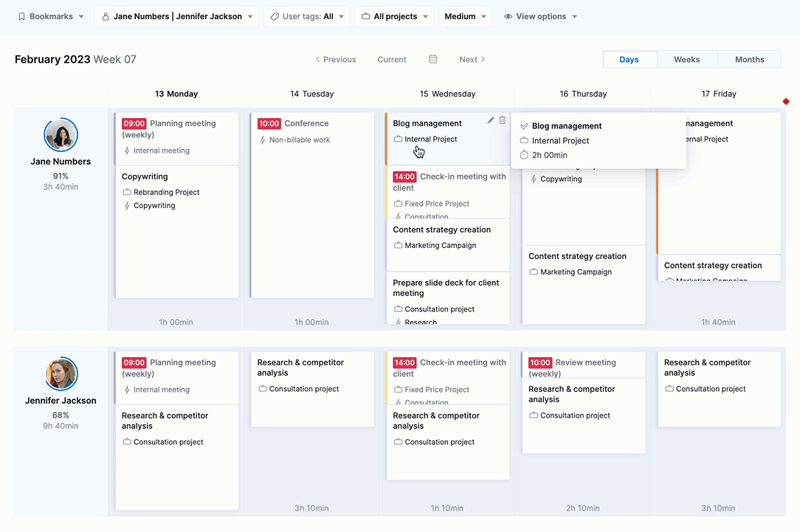The width and height of the screenshot is (800, 532).
Task: Open Jane's 09:00 Planning meeting card
Action: click(x=176, y=139)
